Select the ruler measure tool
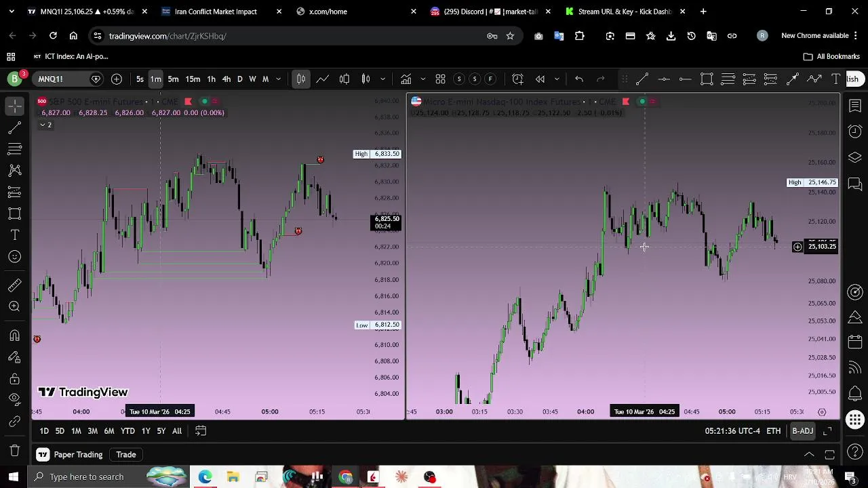This screenshot has width=868, height=488. [x=15, y=285]
